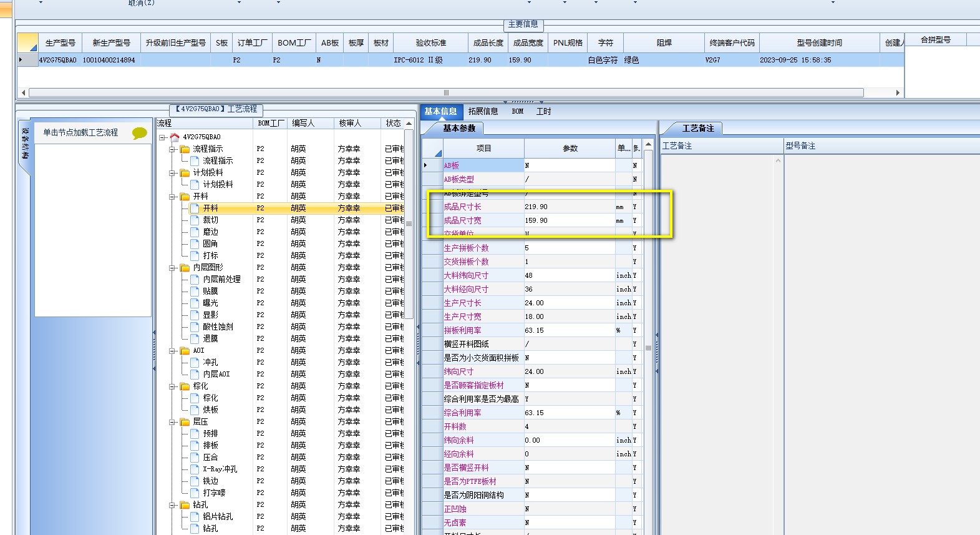Click the yellow speech bubble icon

[140, 133]
